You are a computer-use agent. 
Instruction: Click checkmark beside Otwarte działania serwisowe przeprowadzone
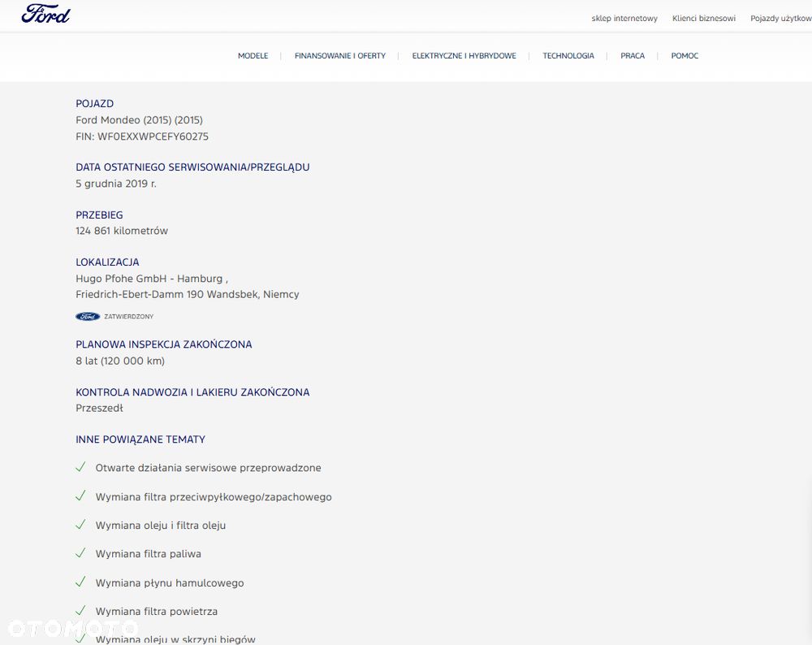coord(80,467)
